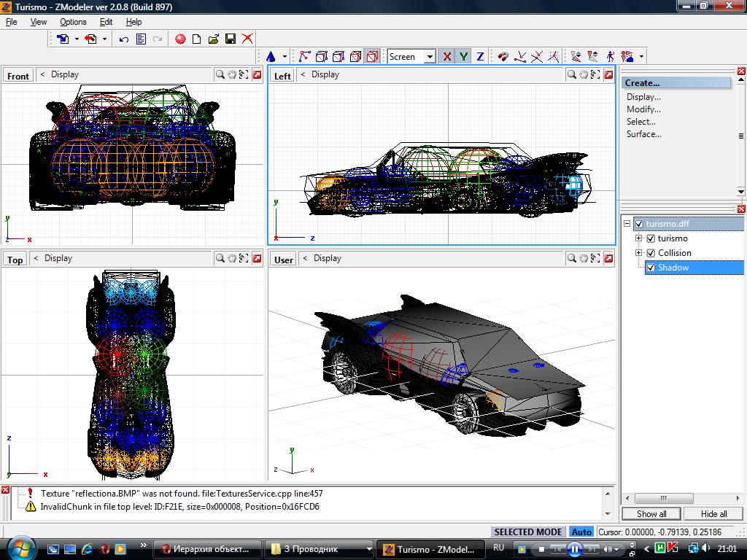Click the Hide all button
The height and width of the screenshot is (560, 747).
[713, 513]
